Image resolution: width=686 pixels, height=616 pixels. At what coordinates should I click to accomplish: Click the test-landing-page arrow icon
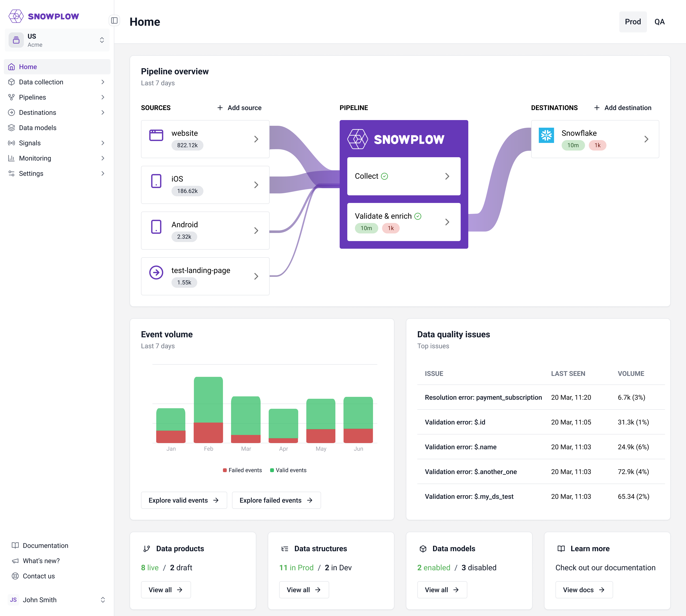tap(156, 273)
